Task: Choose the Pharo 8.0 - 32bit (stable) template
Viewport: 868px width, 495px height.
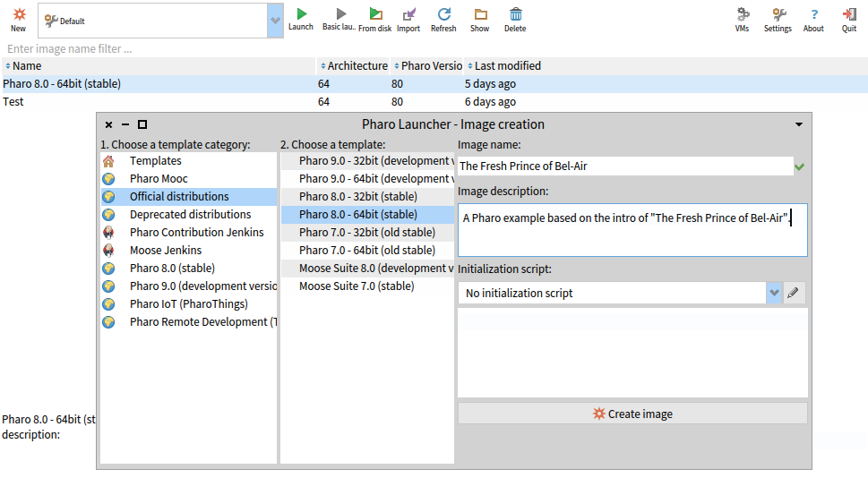Action: pos(367,197)
